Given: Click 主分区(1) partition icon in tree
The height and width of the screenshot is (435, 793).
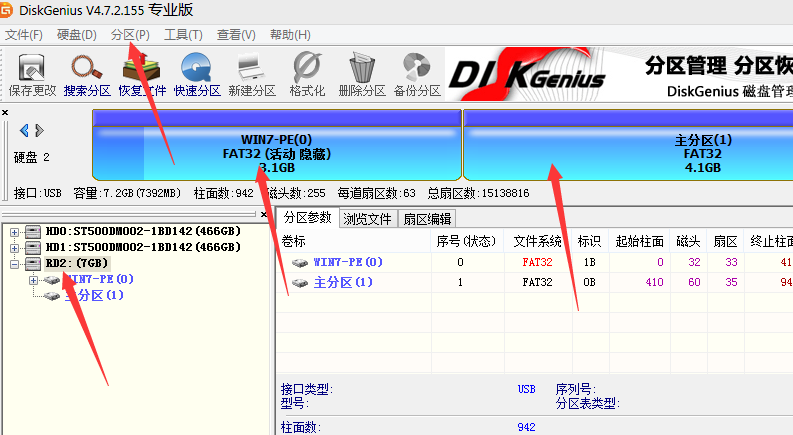Looking at the screenshot, I should coord(52,296).
